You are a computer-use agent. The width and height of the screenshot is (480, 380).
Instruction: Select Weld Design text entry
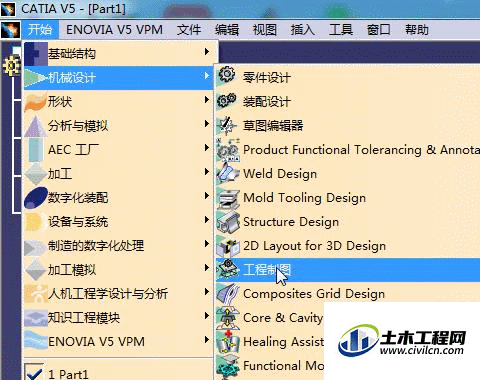(x=280, y=174)
